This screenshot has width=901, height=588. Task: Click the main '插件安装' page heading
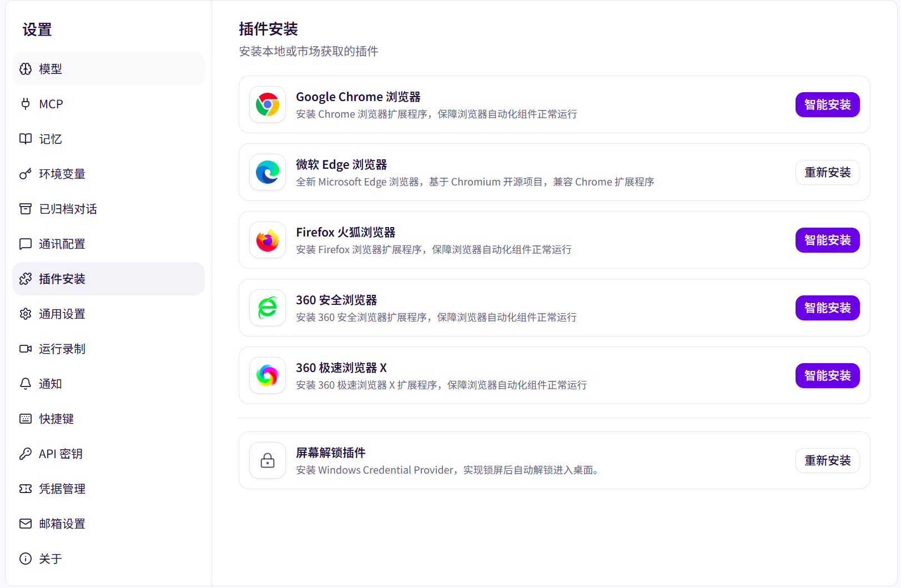coord(269,29)
